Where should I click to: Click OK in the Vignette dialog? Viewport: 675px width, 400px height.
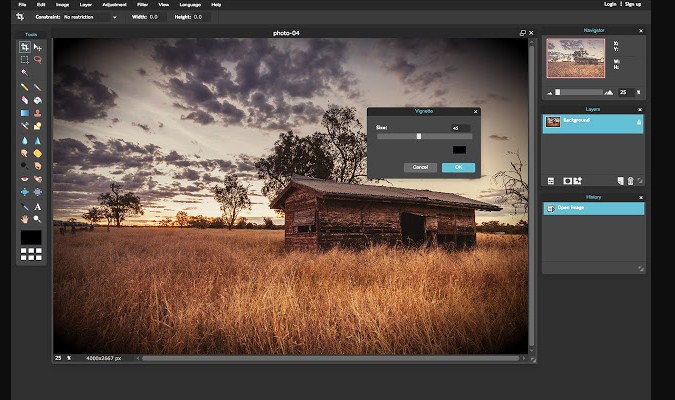[x=458, y=167]
